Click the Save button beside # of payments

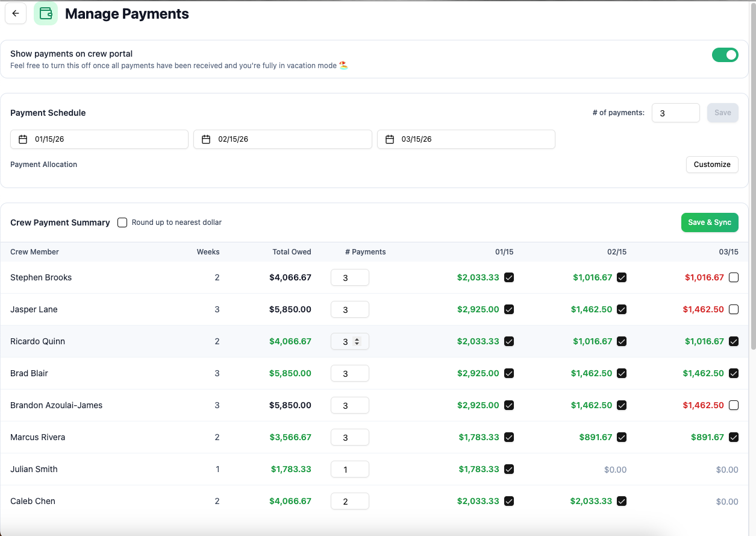[x=722, y=113]
